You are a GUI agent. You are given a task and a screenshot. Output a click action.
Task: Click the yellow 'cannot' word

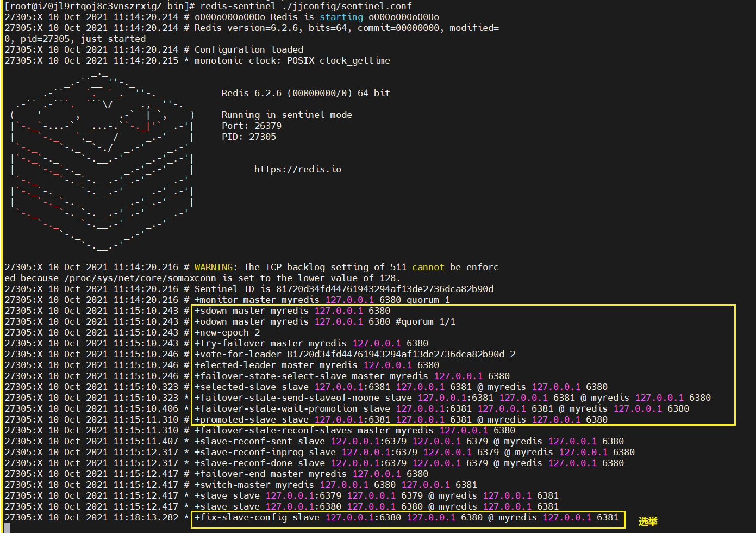tap(428, 267)
